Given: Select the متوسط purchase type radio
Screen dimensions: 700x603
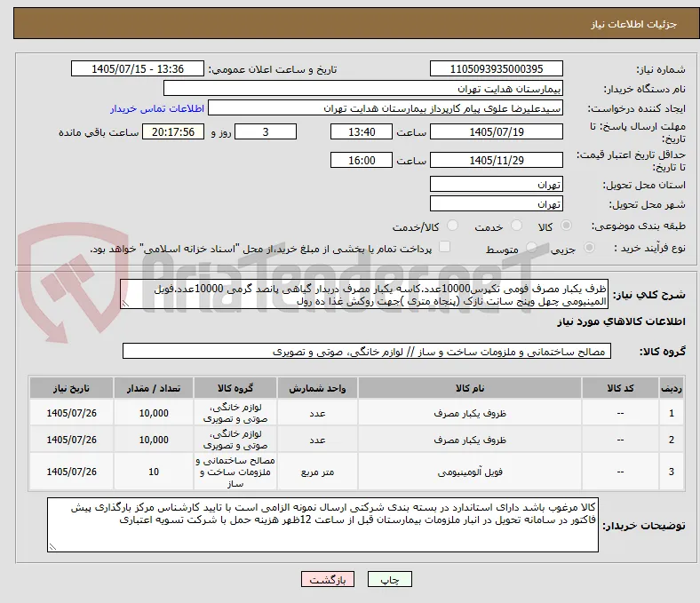Looking at the screenshot, I should 531,247.
